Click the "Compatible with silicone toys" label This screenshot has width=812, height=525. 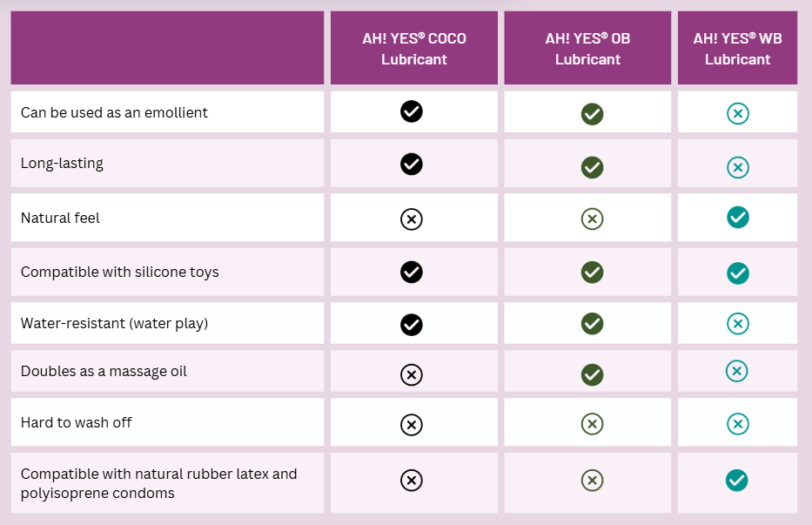pyautogui.click(x=120, y=272)
